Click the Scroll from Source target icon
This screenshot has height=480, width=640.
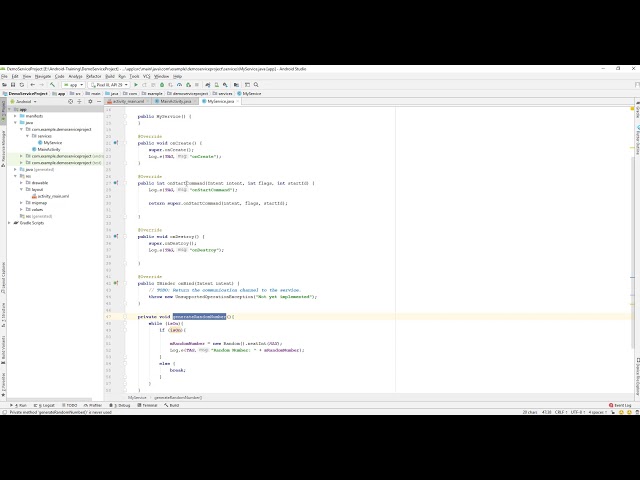tap(71, 101)
